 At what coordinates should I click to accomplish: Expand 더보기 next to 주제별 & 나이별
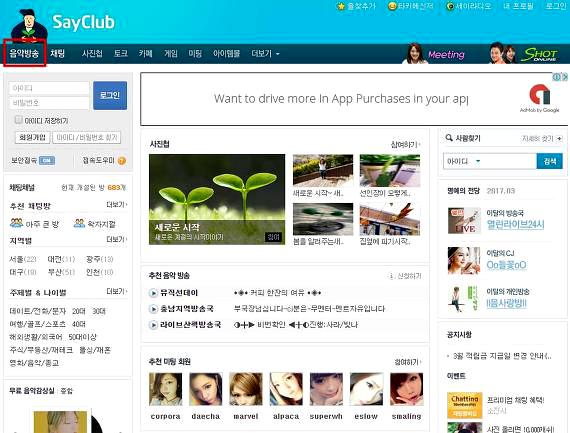[117, 291]
